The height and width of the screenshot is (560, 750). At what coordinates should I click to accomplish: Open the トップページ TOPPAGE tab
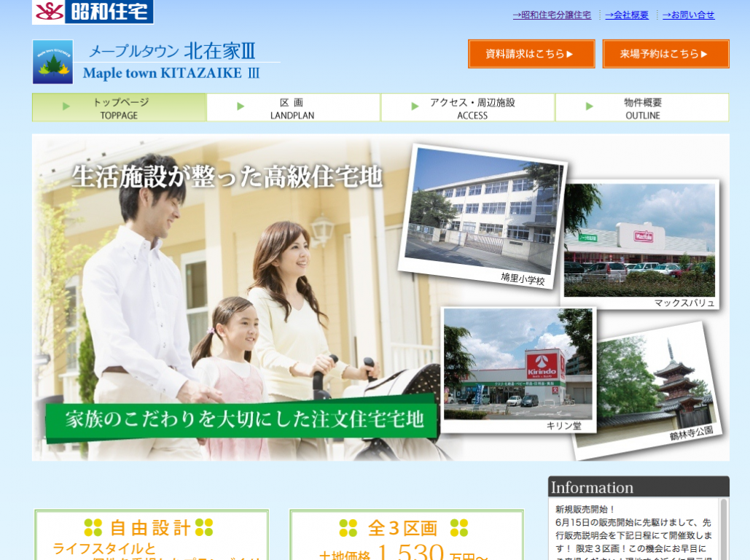point(120,108)
